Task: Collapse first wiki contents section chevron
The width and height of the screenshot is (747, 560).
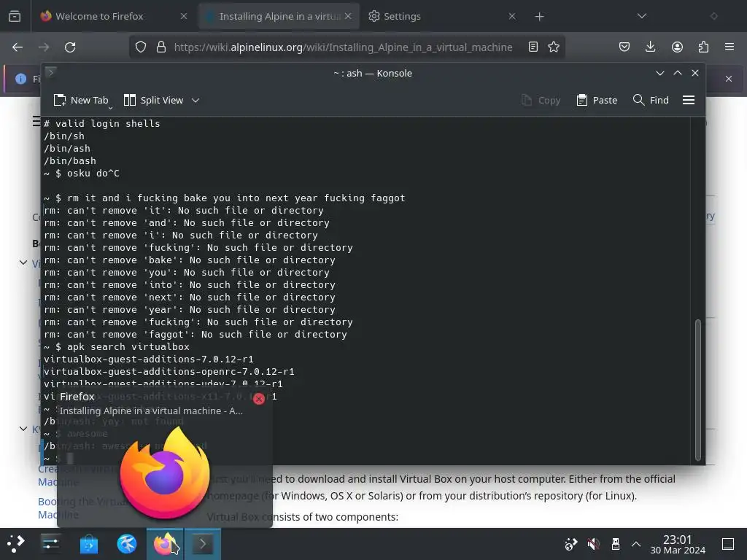Action: point(23,262)
